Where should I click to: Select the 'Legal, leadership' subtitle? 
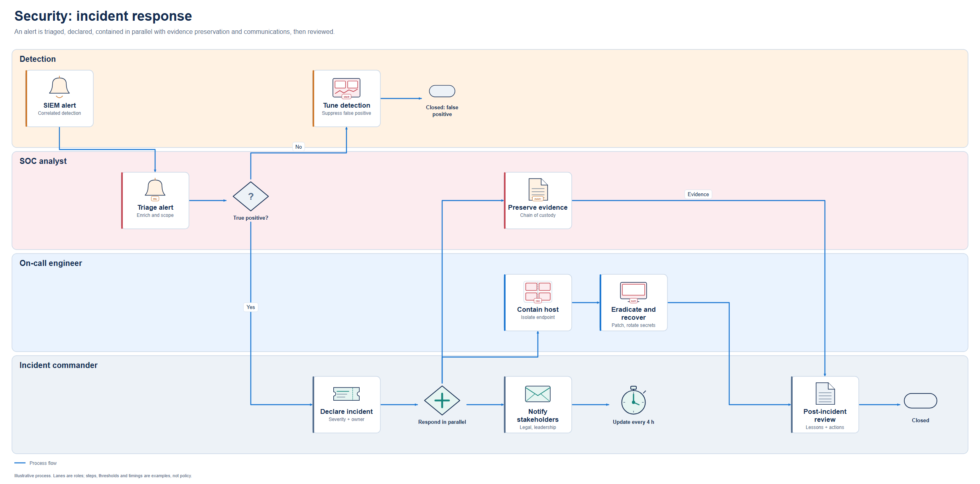click(x=538, y=427)
